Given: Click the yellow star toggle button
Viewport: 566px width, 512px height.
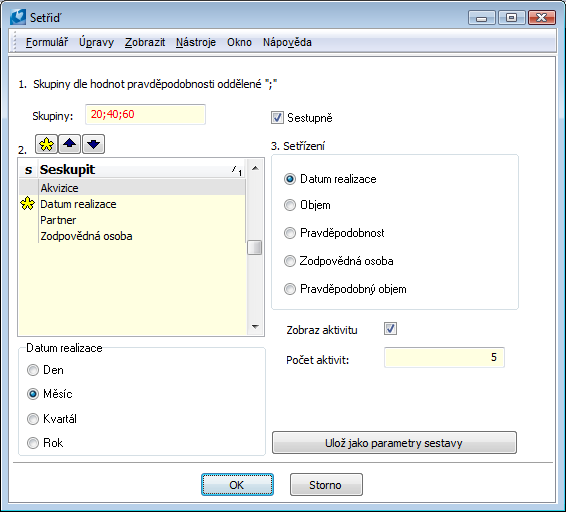Looking at the screenshot, I should (47, 144).
